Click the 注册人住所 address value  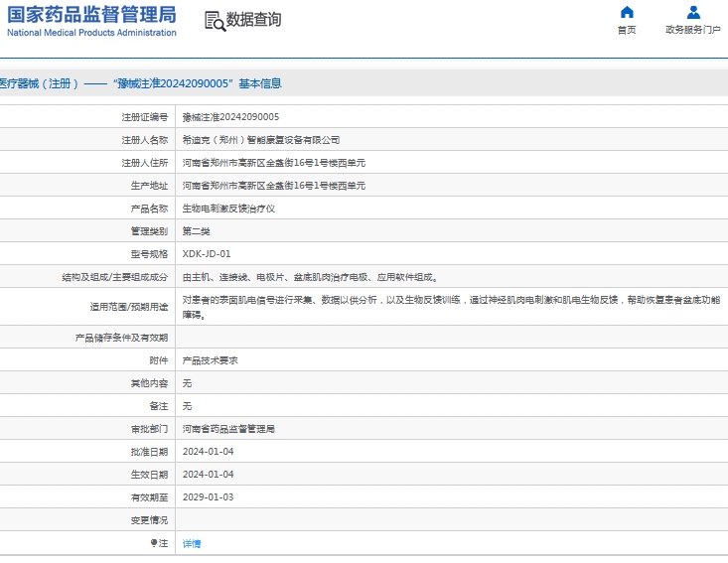pos(274,163)
